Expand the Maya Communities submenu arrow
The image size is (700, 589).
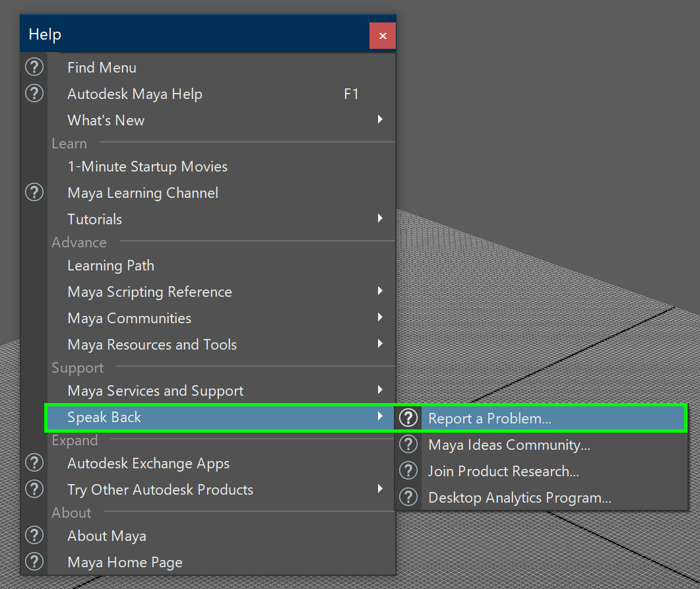tap(380, 317)
